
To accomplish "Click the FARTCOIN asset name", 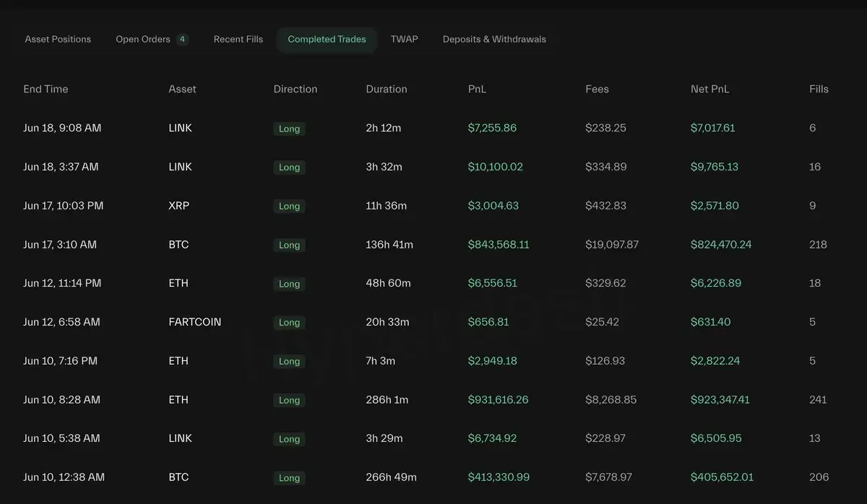I will pyautogui.click(x=195, y=322).
